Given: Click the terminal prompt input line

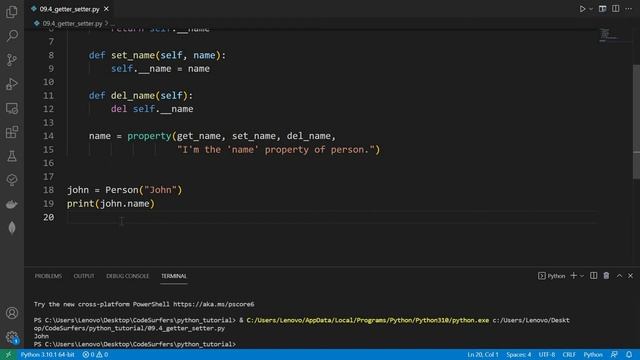Looking at the screenshot, I should pos(135,344).
